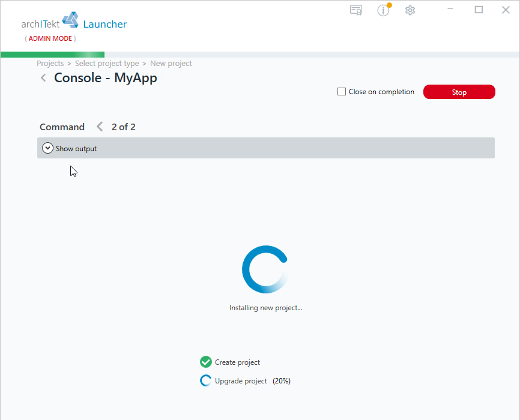This screenshot has height=420, width=520.
Task: Navigate to Projects breadcrumb
Action: (x=50, y=64)
